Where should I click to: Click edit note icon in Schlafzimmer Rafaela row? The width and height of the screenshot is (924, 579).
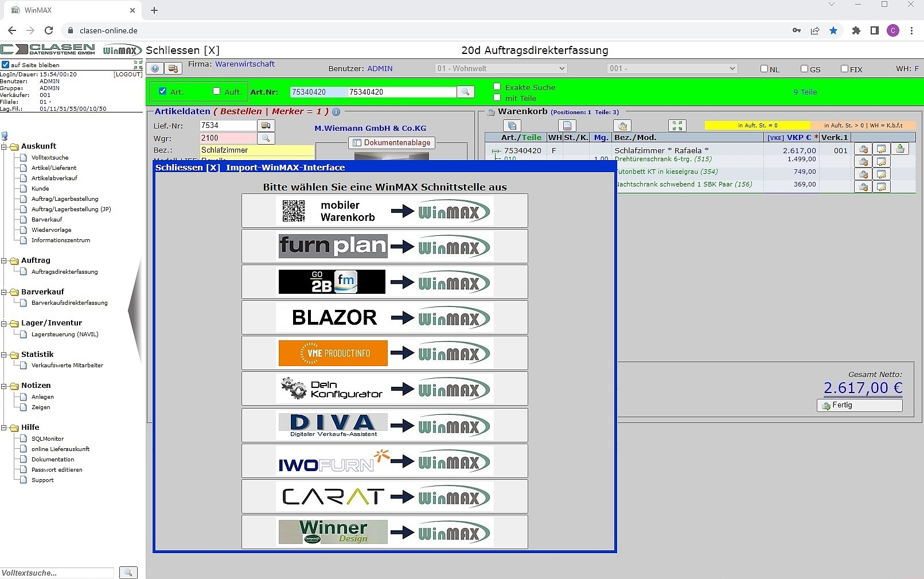[882, 149]
